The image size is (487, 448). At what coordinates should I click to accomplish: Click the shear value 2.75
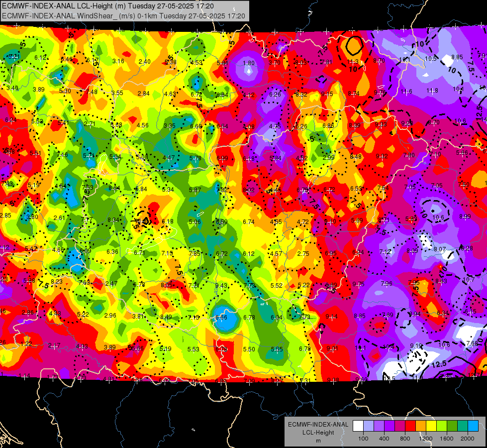(303, 254)
